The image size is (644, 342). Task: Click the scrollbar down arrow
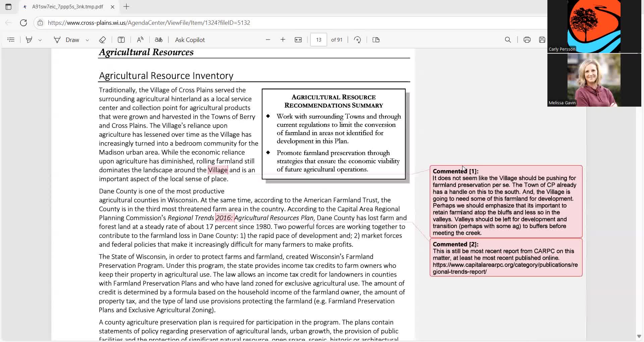pos(639,336)
